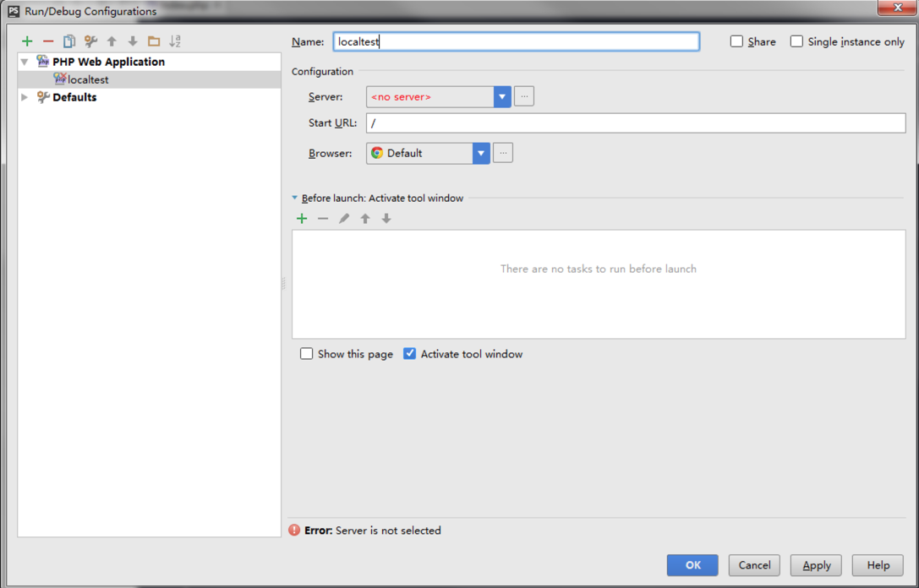Image resolution: width=919 pixels, height=588 pixels.
Task: Enable Show this page checkbox
Action: (307, 354)
